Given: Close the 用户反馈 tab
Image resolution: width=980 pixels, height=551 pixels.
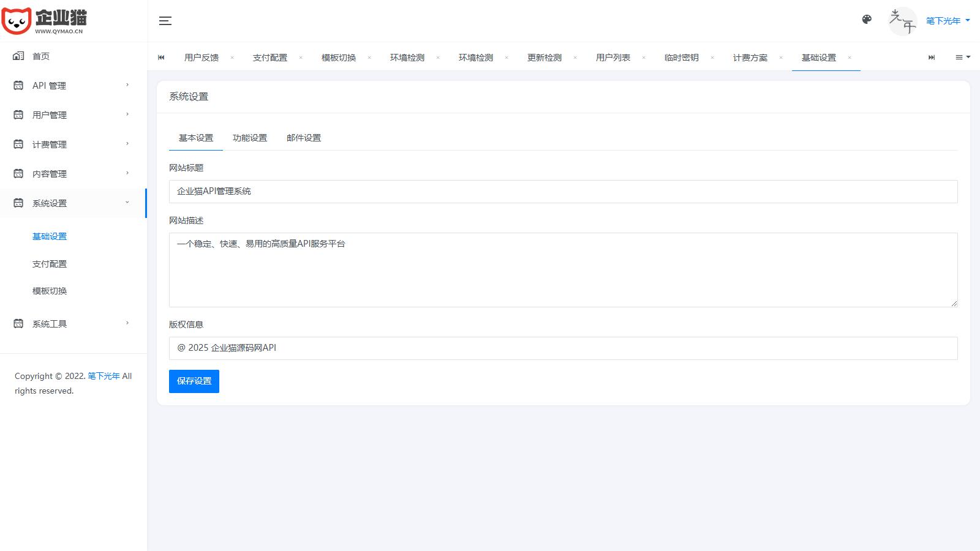Looking at the screenshot, I should pyautogui.click(x=232, y=58).
